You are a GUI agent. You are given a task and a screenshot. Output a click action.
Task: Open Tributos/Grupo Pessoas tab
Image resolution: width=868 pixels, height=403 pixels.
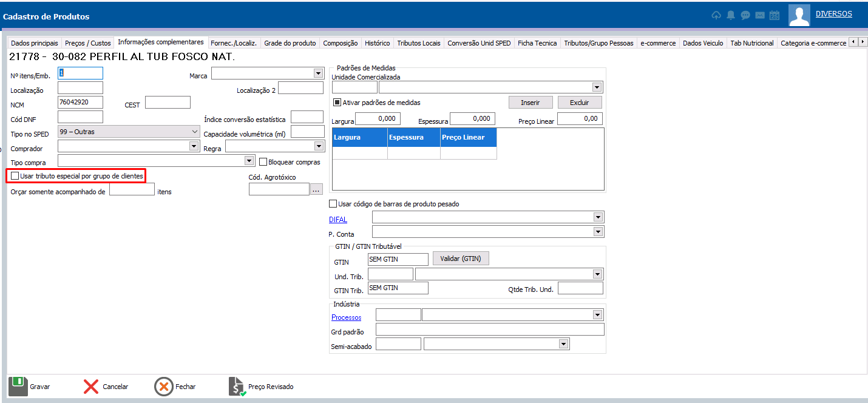click(598, 43)
